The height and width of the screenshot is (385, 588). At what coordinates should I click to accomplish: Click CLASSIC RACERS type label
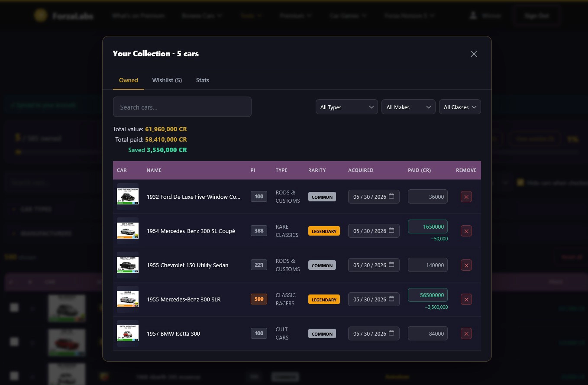coord(286,299)
